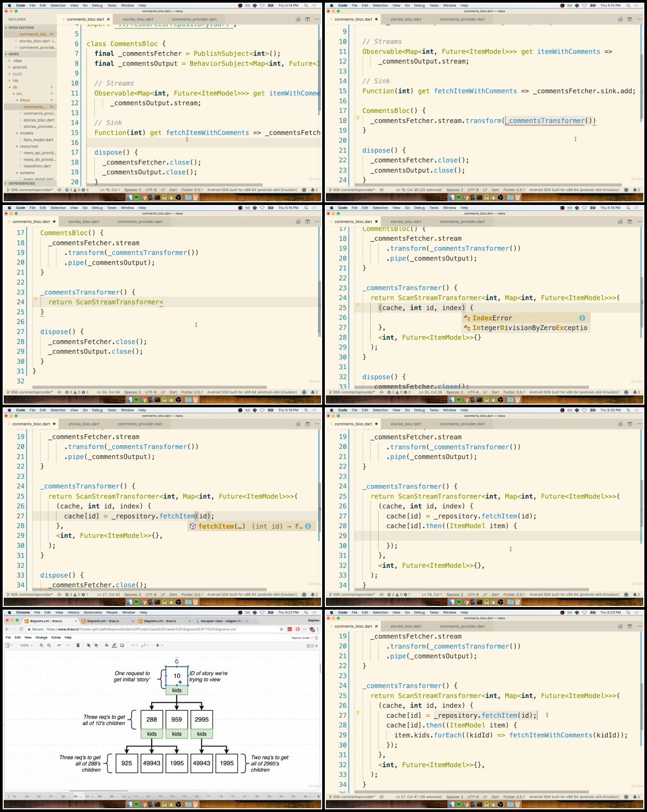Click draw.io undo arrow icon
Screen dimensions: 647x812
59,645
